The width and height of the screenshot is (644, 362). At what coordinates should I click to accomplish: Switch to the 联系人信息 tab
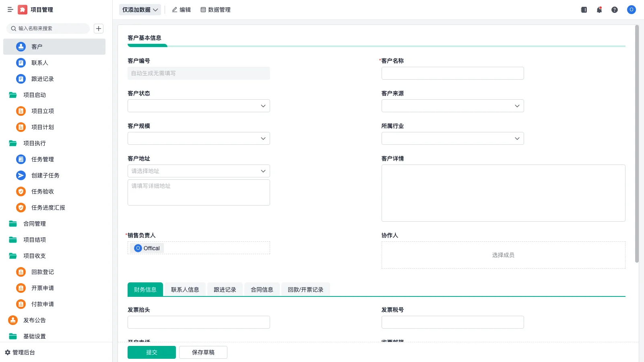pos(185,289)
